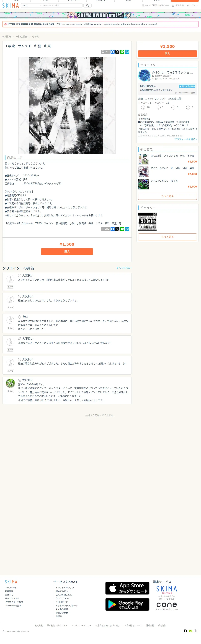
Task: Open product アイコン6枚入り 狐 和服 和風 男性
Action: (172, 168)
